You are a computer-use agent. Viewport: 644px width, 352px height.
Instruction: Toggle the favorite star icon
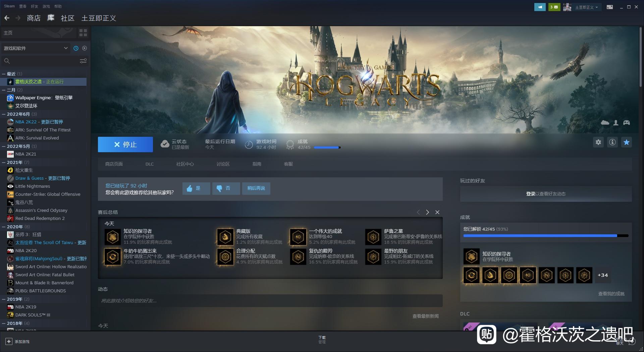(x=626, y=142)
